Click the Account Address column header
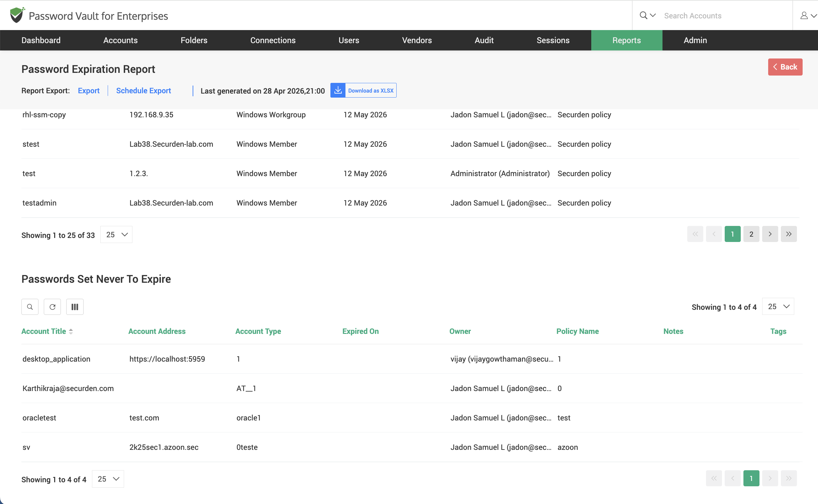818x504 pixels. coord(157,331)
